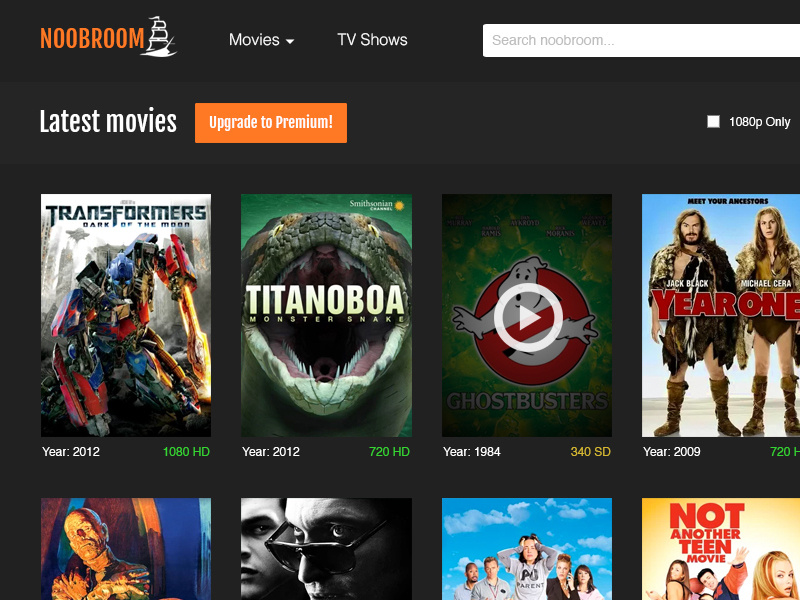Click the Year: 1984 label
Viewport: 800px width, 600px height.
472,452
